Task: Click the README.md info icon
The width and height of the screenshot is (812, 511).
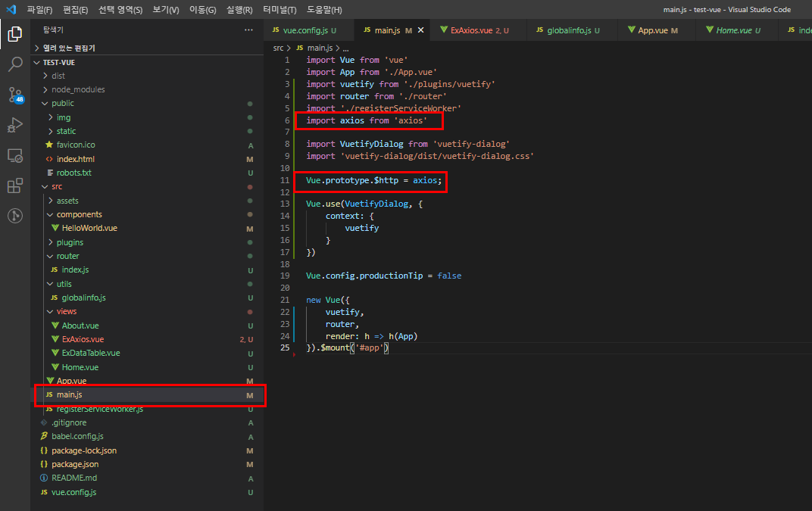Action: click(x=44, y=478)
